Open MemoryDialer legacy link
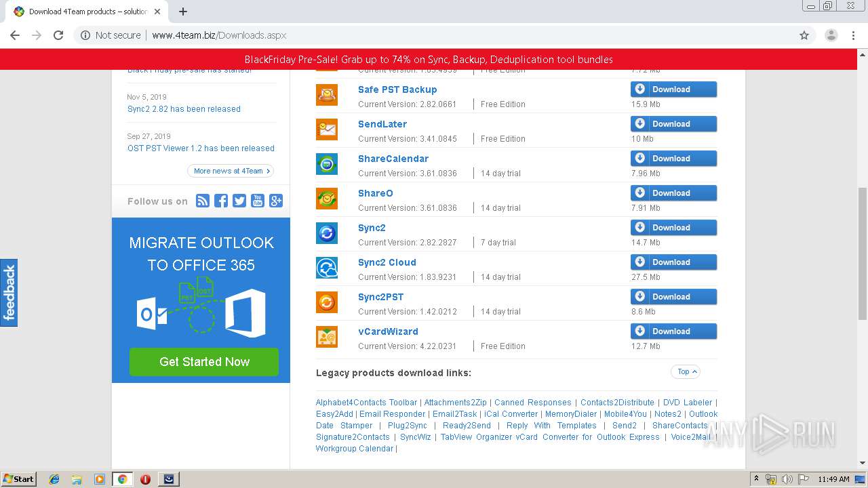The width and height of the screenshot is (868, 488). pyautogui.click(x=571, y=414)
